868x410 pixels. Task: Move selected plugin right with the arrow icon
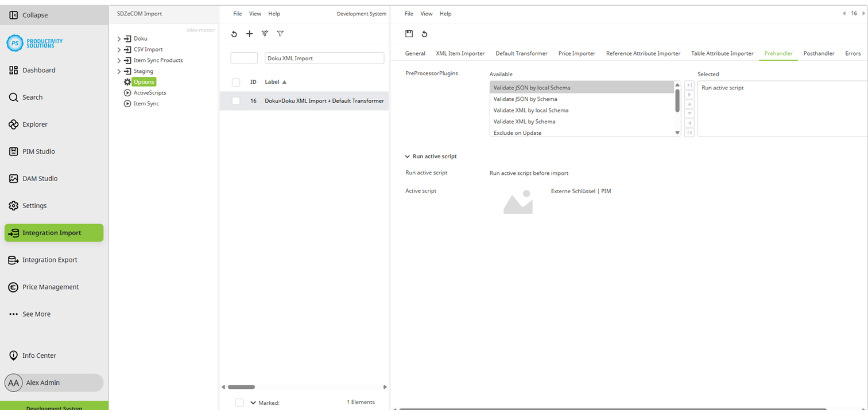tap(689, 94)
